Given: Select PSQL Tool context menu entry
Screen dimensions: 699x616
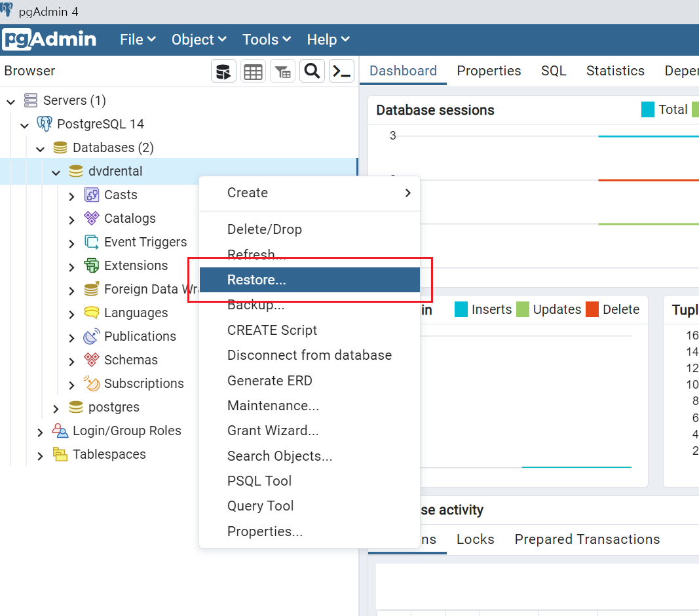Looking at the screenshot, I should [x=310, y=481].
